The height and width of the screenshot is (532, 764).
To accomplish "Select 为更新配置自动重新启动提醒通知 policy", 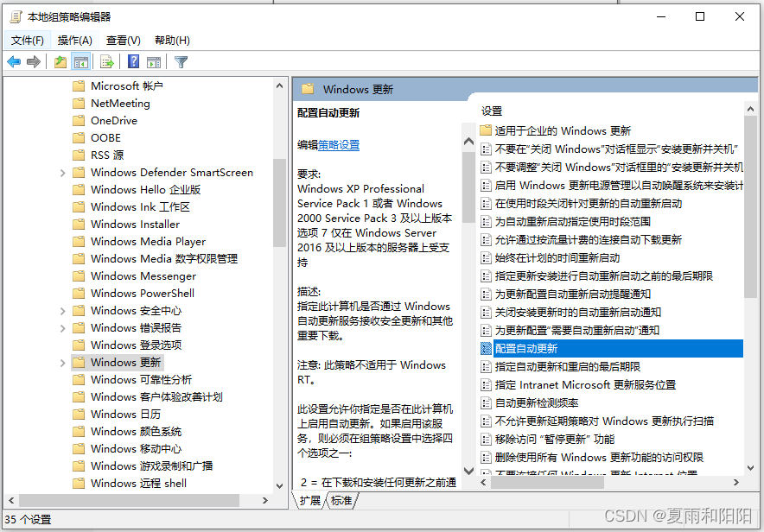I will pyautogui.click(x=573, y=294).
